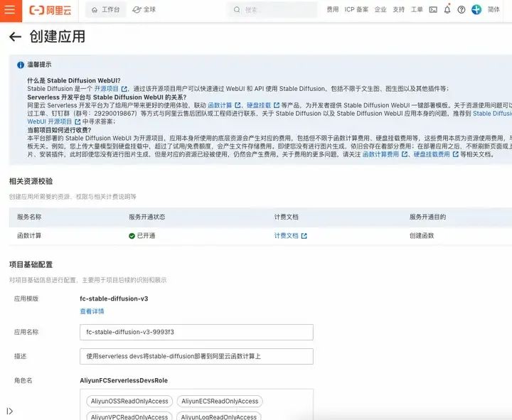Open the 硬盘挂载 link in the notice

[x=259, y=105]
